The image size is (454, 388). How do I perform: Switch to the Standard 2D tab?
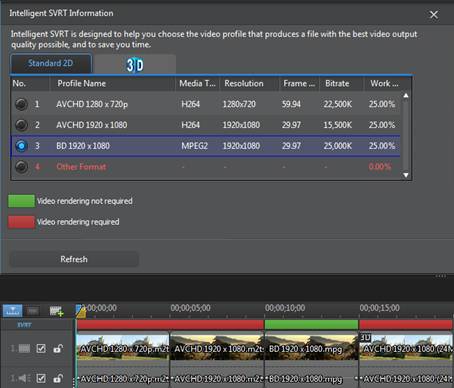point(51,63)
